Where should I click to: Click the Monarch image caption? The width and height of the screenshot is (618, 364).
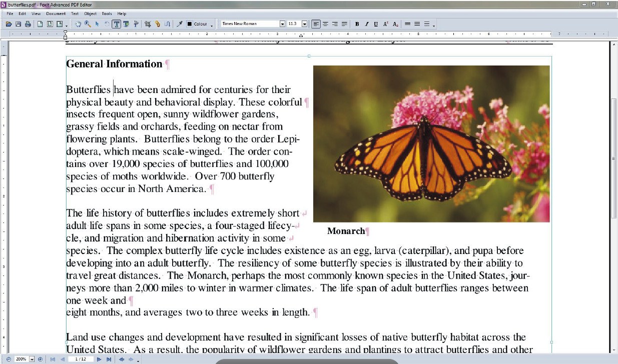pos(346,231)
